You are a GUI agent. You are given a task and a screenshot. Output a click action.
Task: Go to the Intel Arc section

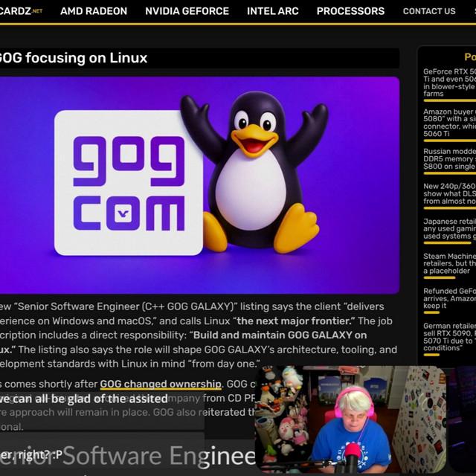pos(273,11)
